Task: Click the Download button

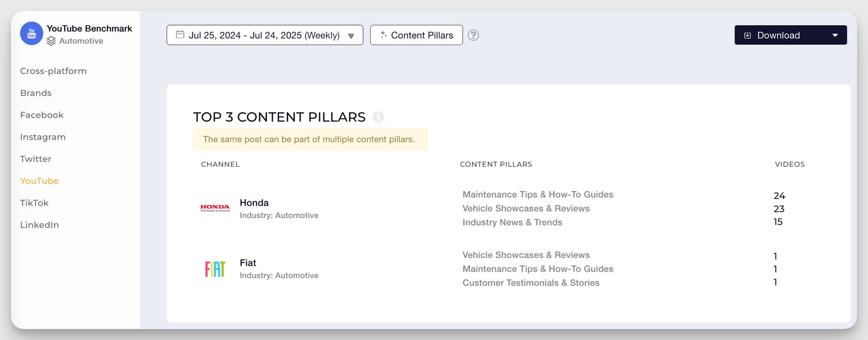Action: tap(790, 35)
